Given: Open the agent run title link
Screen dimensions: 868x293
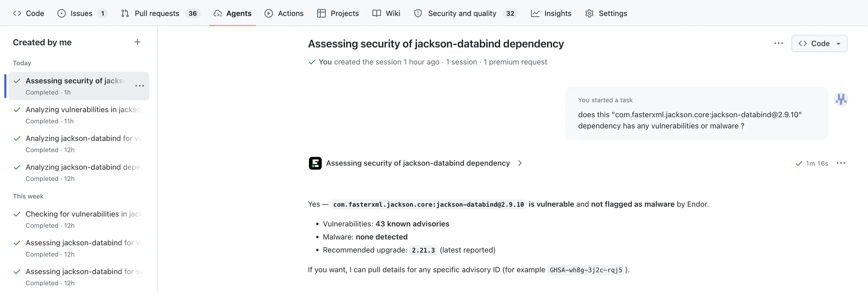Looking at the screenshot, I should tap(418, 163).
